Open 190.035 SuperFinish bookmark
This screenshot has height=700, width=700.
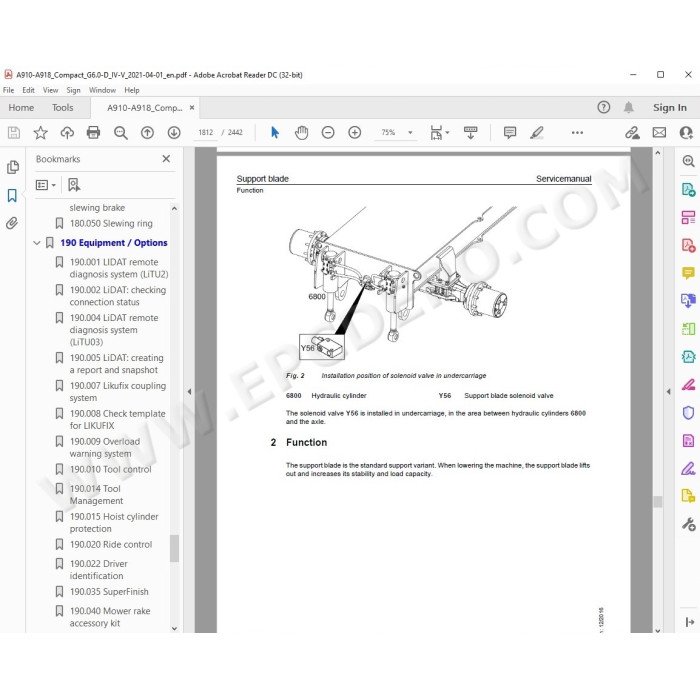[x=109, y=592]
